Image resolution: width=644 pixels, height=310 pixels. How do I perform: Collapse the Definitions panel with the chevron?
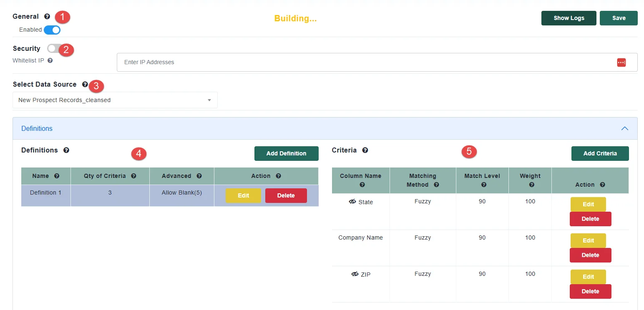coord(624,128)
